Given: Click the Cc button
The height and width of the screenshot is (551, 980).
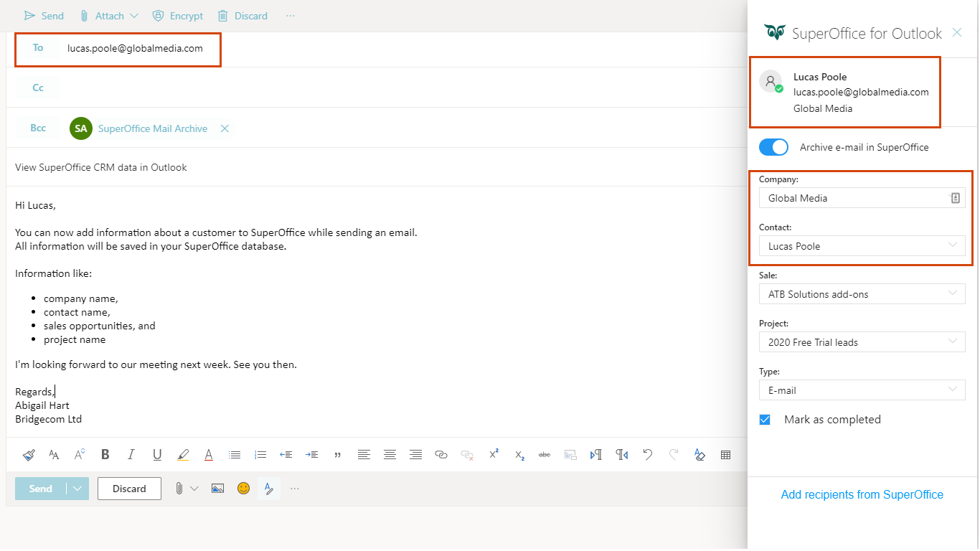Looking at the screenshot, I should tap(38, 88).
